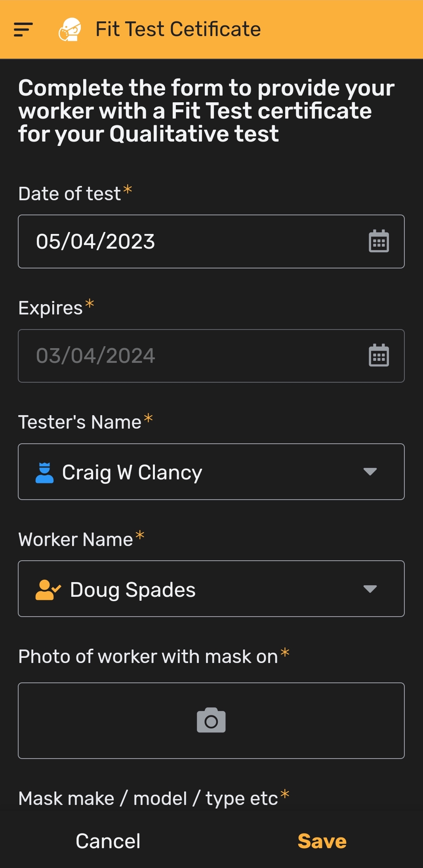Screen dimensions: 423x868
Task: Click the 03/04/2024 expiry date value
Action: click(95, 356)
